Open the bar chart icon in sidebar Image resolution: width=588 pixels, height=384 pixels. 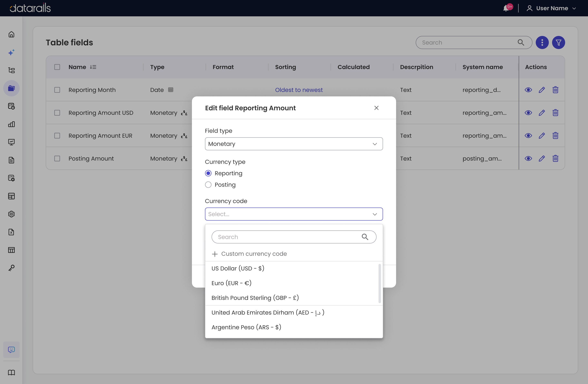pos(11,124)
